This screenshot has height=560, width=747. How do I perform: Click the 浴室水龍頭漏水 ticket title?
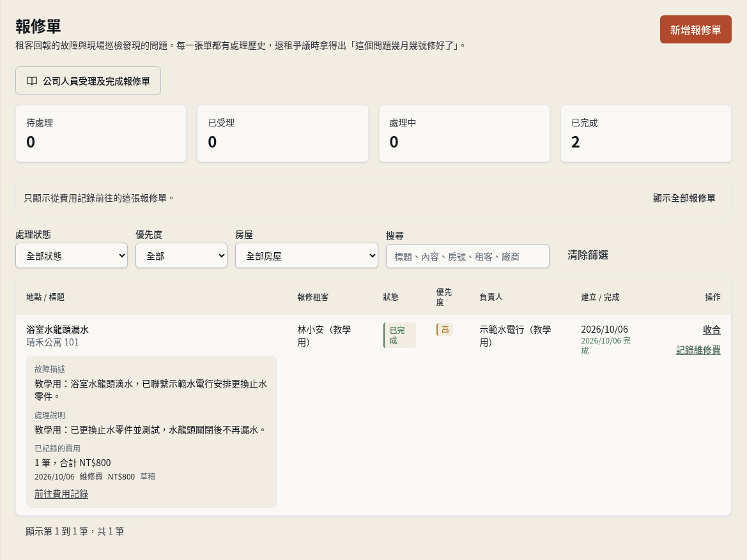pyautogui.click(x=58, y=329)
